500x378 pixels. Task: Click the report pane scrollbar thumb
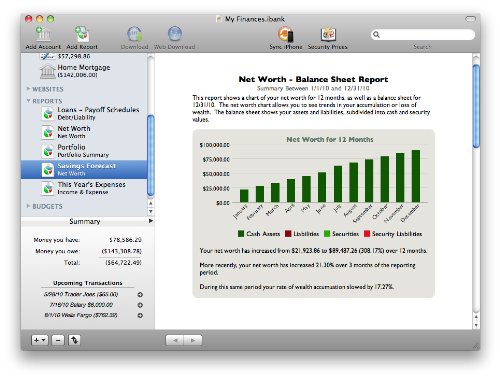(x=476, y=106)
